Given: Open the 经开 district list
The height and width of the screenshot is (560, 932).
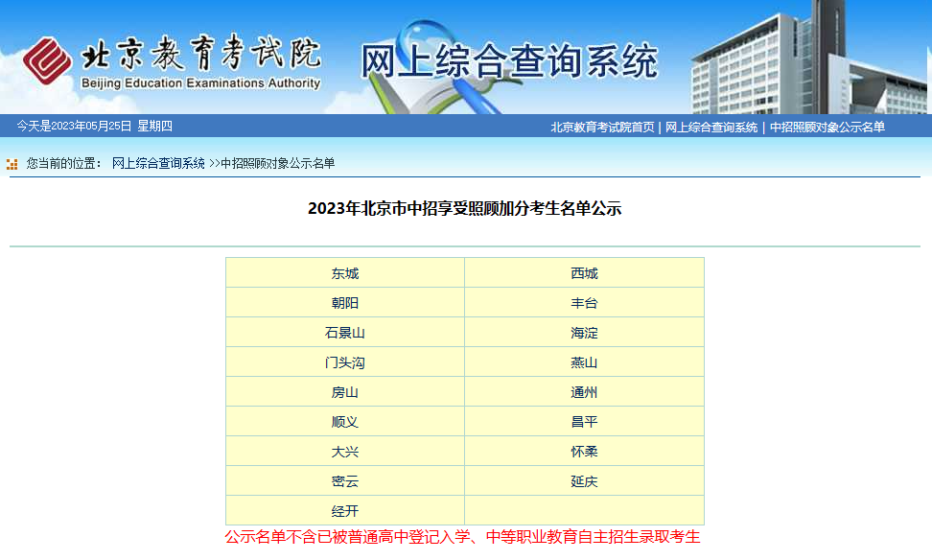Looking at the screenshot, I should pos(345,511).
